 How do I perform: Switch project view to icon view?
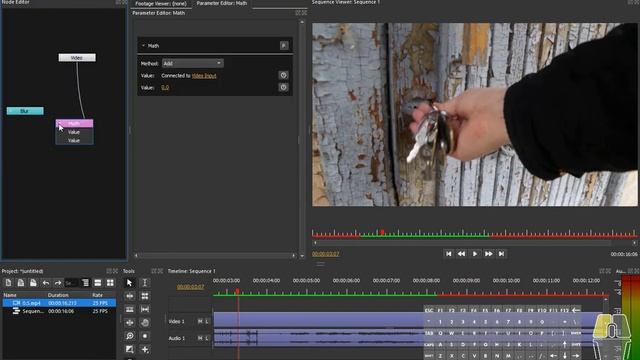click(x=110, y=283)
